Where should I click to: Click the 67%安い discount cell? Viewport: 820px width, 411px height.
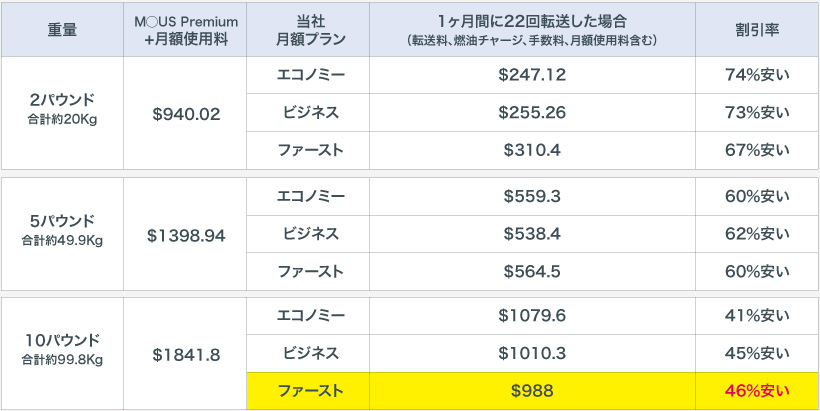[x=757, y=150]
